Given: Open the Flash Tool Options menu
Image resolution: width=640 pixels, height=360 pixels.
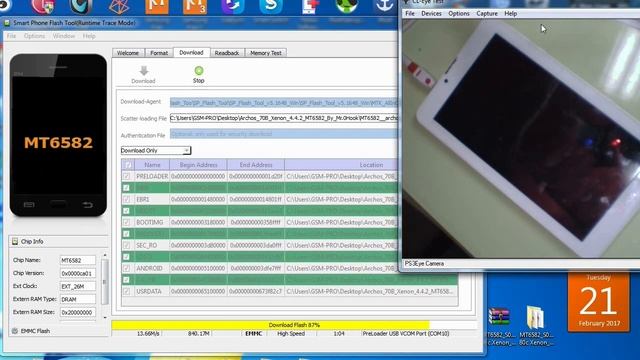Looking at the screenshot, I should point(34,36).
